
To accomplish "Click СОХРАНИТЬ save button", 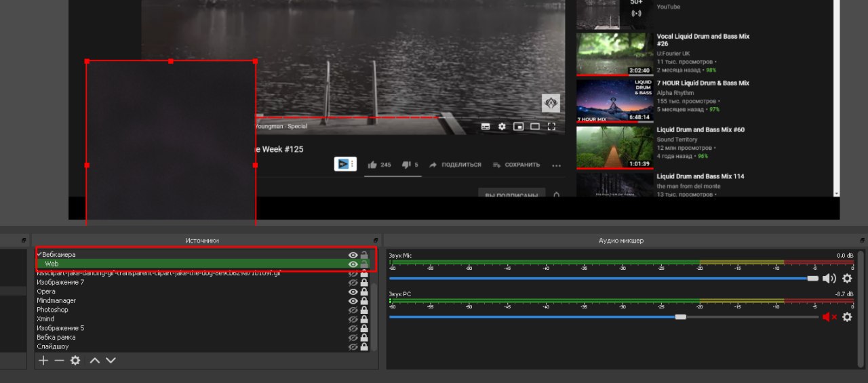I will [517, 165].
